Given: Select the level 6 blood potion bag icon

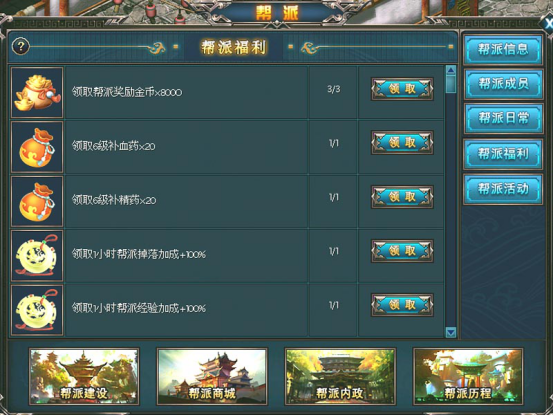Looking at the screenshot, I should [37, 147].
